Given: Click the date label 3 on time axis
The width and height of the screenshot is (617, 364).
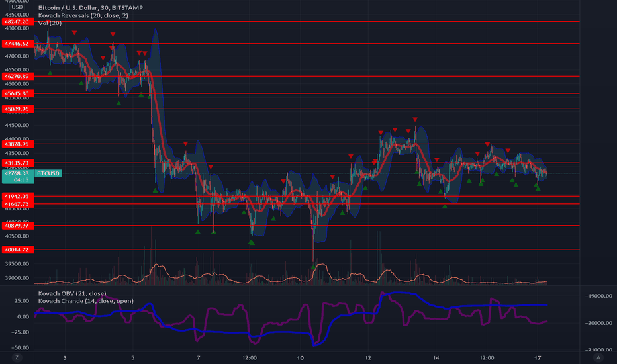Looking at the screenshot, I should (65, 357).
